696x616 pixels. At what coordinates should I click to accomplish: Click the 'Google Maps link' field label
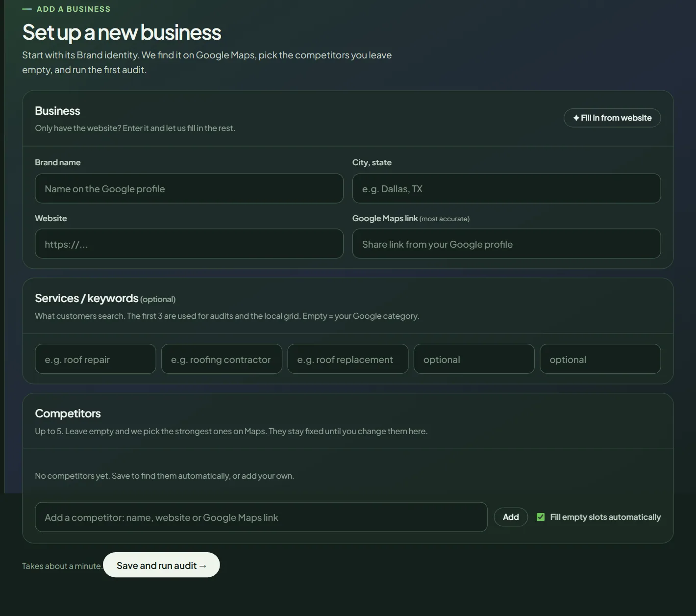(x=385, y=218)
